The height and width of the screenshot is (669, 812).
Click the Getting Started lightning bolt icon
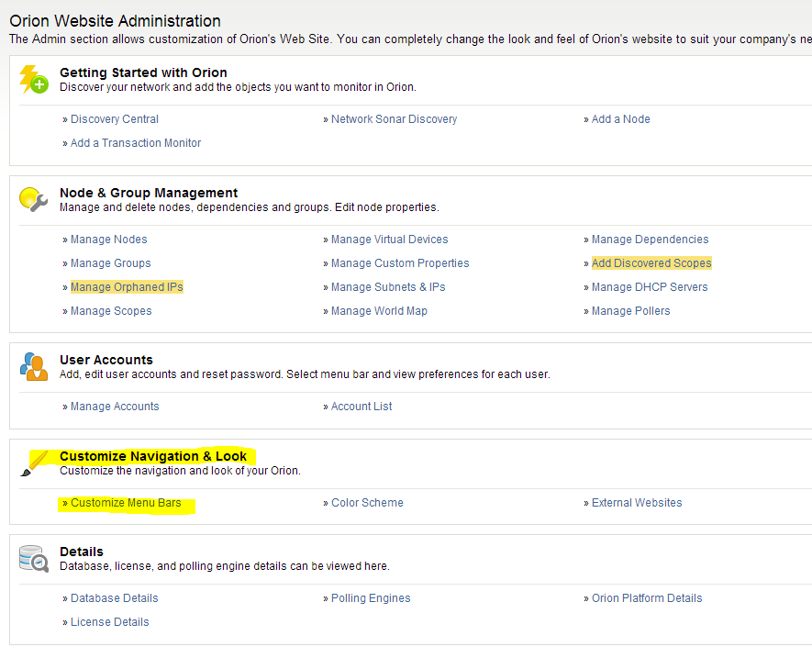pyautogui.click(x=34, y=79)
